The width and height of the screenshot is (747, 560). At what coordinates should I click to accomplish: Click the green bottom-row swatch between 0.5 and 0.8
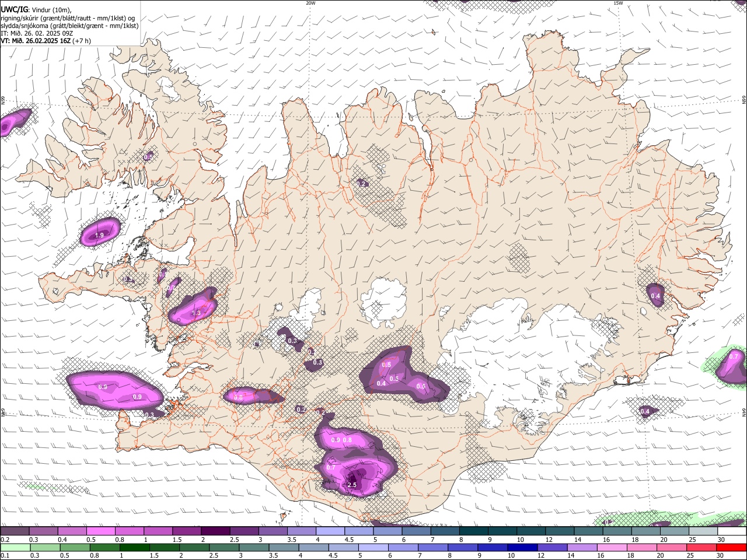point(75,547)
